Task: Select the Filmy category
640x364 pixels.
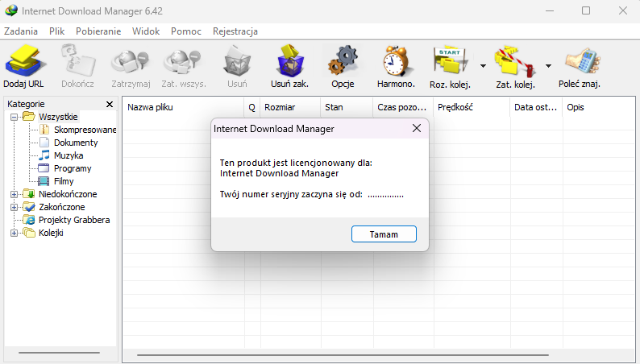Action: pyautogui.click(x=64, y=181)
